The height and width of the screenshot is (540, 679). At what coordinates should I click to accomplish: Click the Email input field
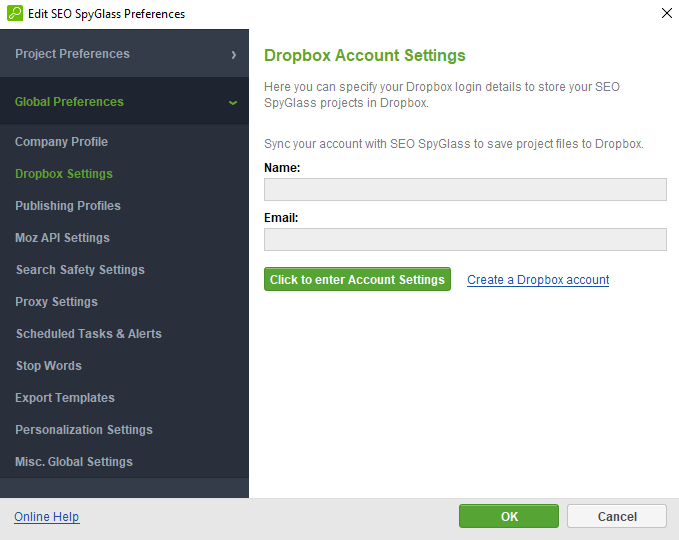pyautogui.click(x=465, y=239)
